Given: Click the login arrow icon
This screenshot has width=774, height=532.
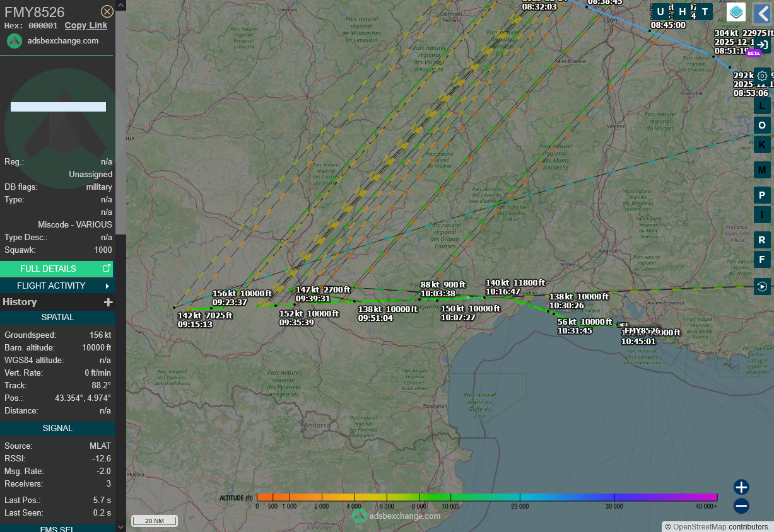Looking at the screenshot, I should [762, 45].
